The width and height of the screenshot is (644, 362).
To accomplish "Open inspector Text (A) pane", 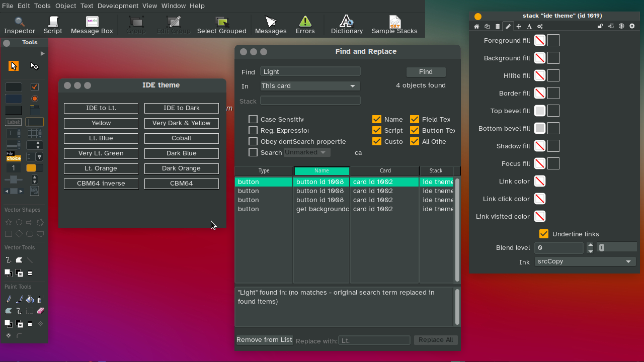I will point(529,26).
